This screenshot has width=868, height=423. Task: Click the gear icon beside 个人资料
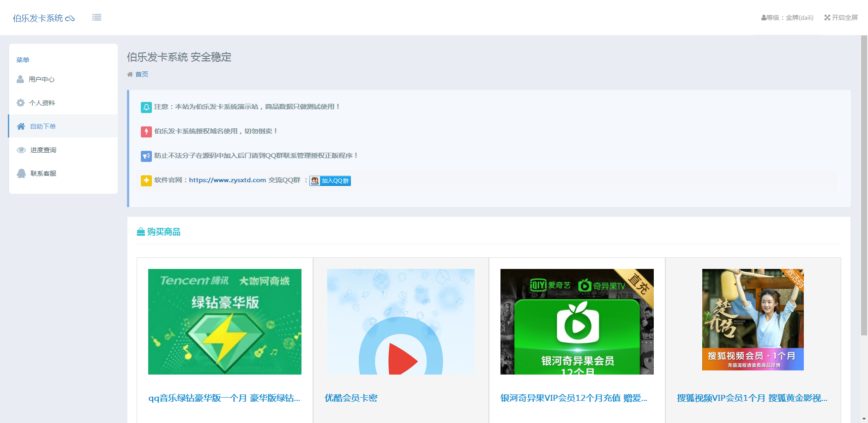(20, 102)
